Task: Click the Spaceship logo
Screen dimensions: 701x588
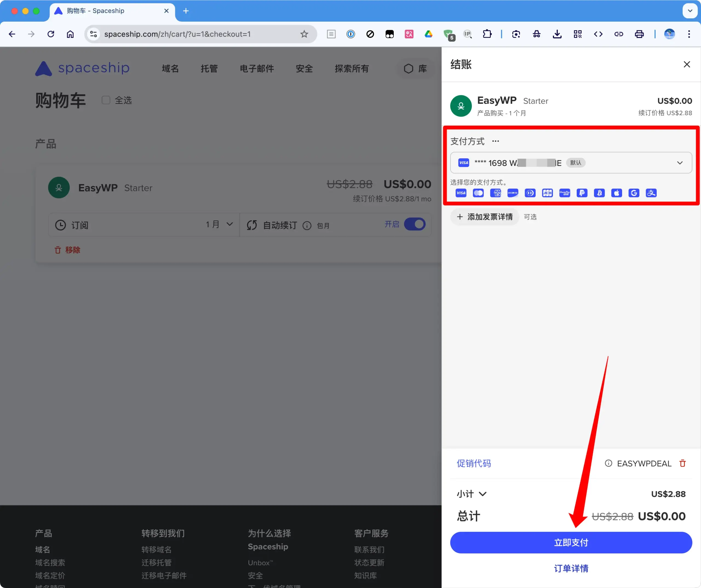Action: [82, 68]
